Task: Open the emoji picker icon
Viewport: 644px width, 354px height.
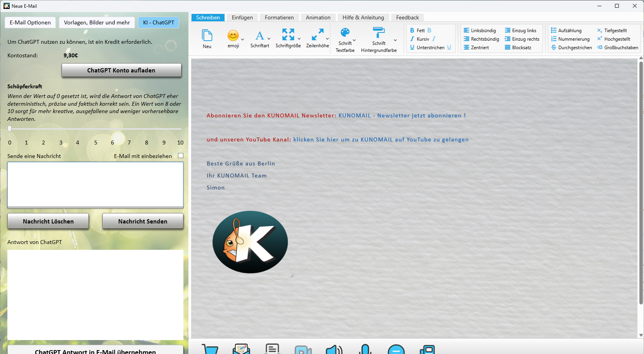Action: click(233, 36)
